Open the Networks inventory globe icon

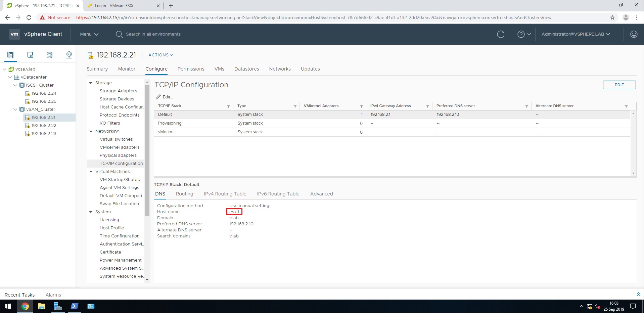[x=69, y=54]
